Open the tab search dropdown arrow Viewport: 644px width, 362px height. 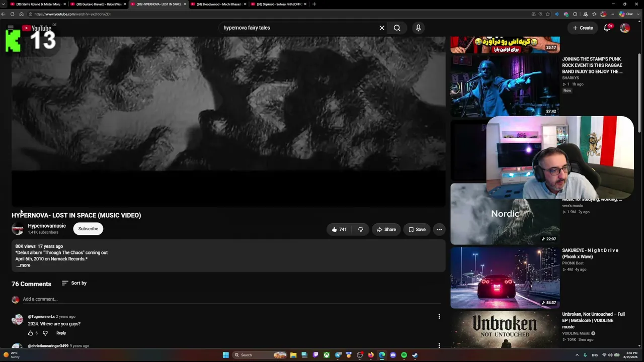(4, 4)
